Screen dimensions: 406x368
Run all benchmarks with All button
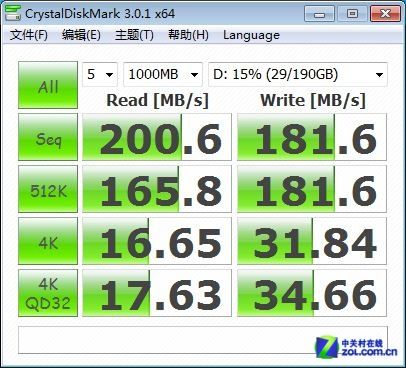(x=48, y=85)
